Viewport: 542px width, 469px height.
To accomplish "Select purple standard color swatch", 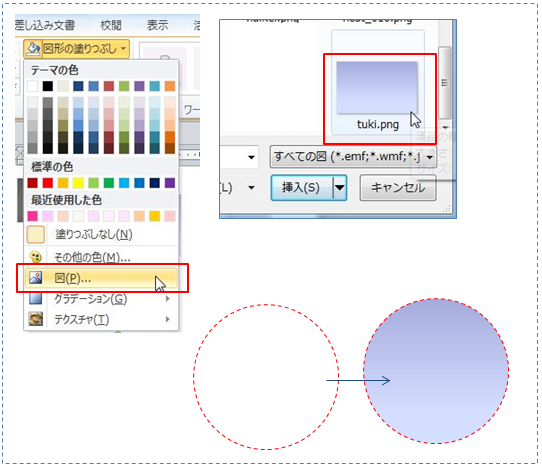I will (170, 183).
